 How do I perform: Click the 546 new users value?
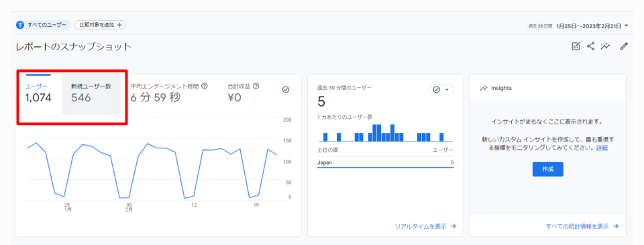[81, 98]
